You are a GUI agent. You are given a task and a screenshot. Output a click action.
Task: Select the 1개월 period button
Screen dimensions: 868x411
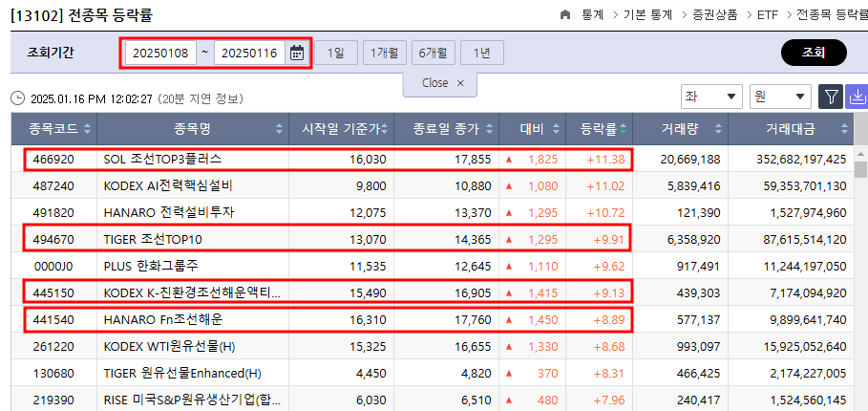[385, 54]
